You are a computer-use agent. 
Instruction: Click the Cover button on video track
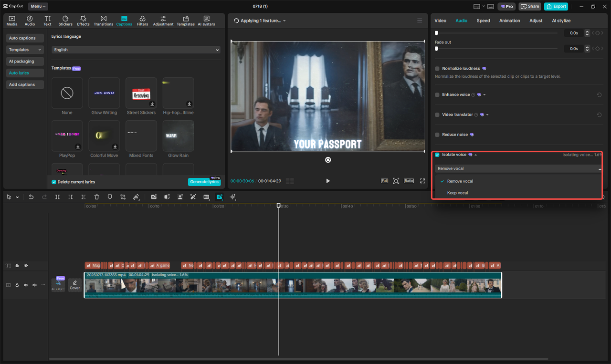pos(75,285)
